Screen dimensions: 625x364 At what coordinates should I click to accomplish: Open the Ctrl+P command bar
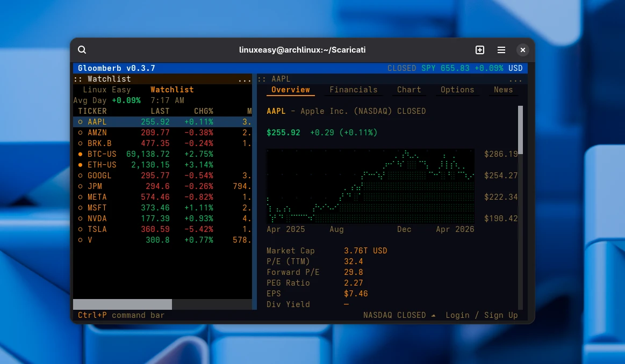(121, 315)
